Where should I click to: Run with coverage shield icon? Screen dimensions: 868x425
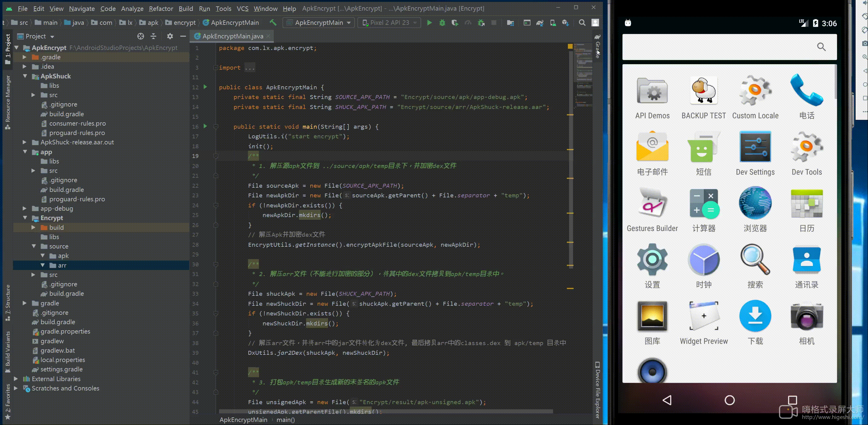(x=455, y=23)
